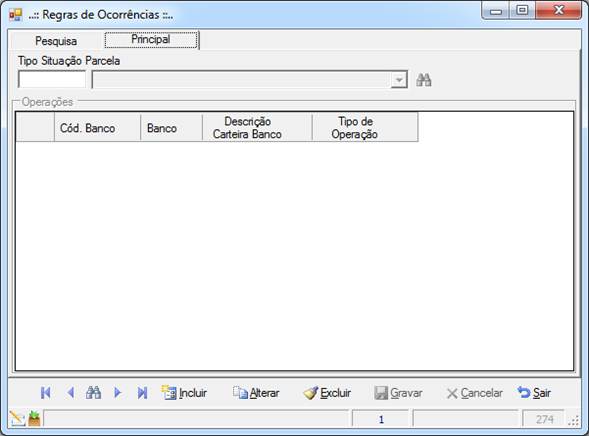Screen dimensions: 589x436
Task: Switch to the Pesquisa tab
Action: 56,41
